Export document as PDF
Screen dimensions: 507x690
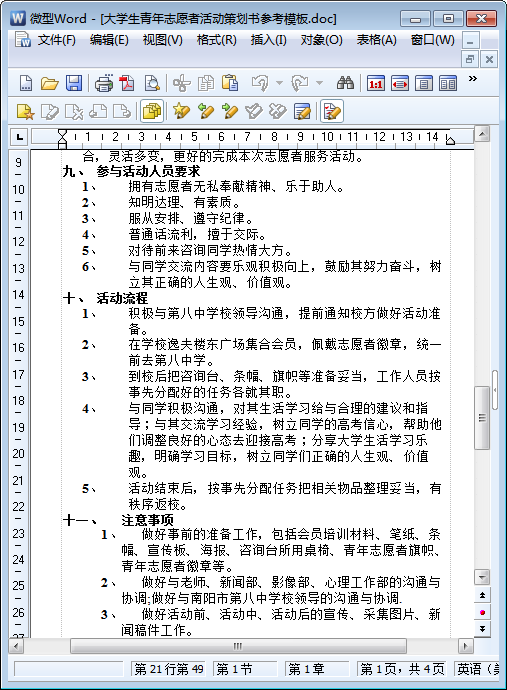point(127,83)
